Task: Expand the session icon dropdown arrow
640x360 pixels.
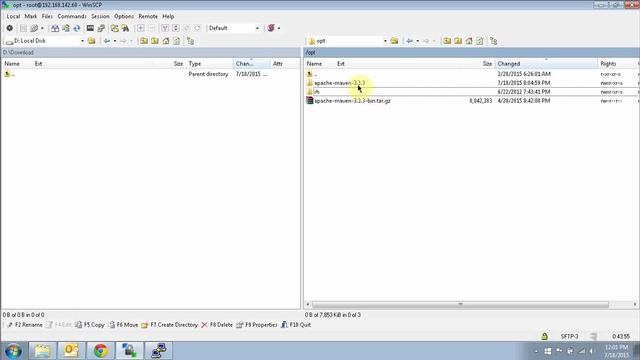Action: click(279, 28)
